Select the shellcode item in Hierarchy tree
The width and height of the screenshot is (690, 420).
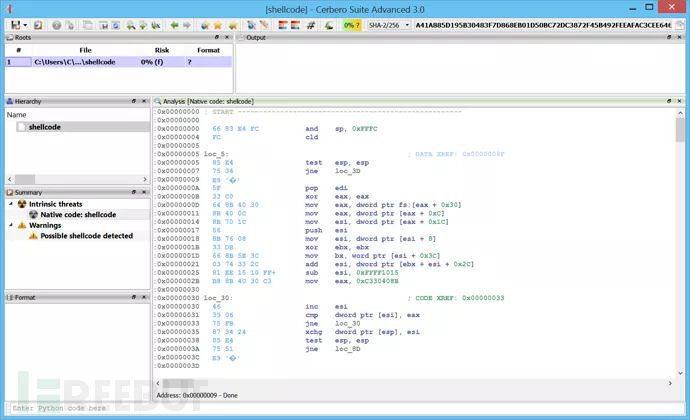pos(44,128)
